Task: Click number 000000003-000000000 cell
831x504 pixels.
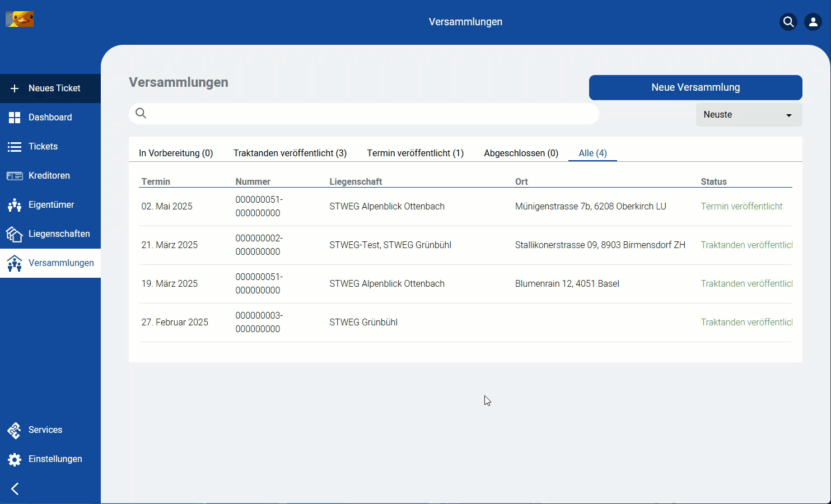Action: [259, 323]
